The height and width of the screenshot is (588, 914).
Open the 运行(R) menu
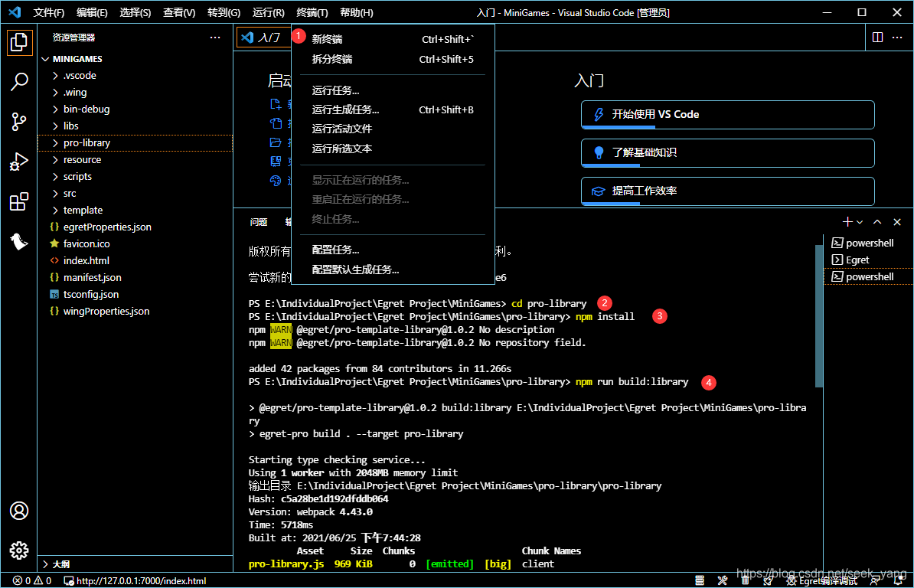pos(268,12)
